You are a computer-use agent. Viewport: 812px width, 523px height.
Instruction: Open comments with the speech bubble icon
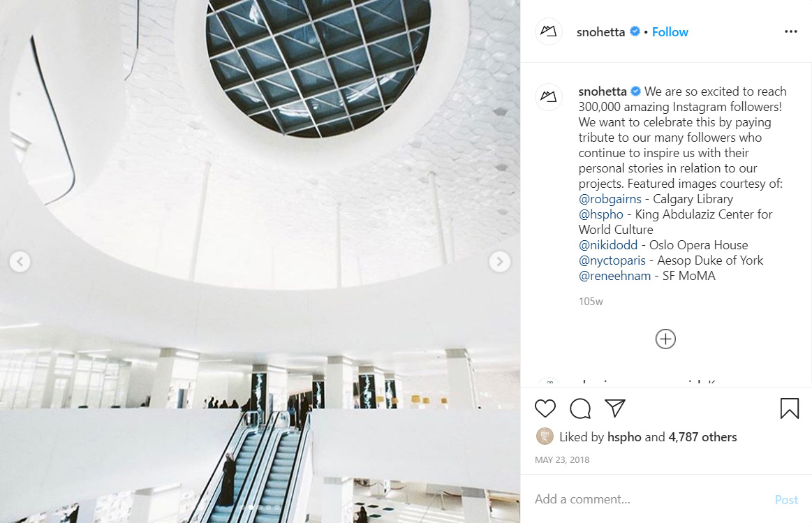[580, 408]
